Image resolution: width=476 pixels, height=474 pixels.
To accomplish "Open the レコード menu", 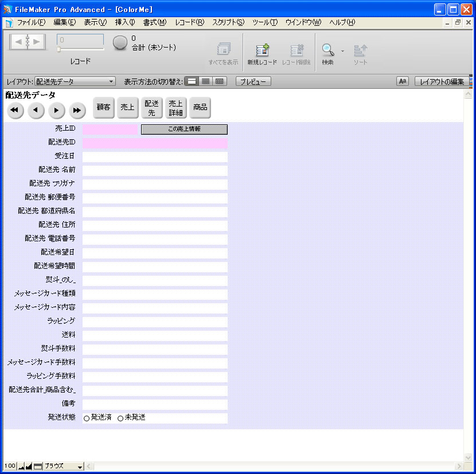I will point(190,22).
